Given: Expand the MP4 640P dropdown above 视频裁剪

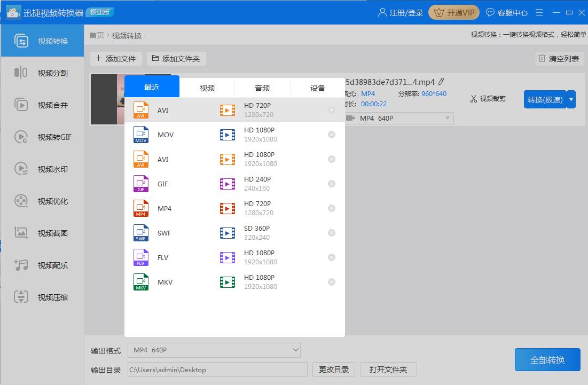Looking at the screenshot, I should (398, 118).
